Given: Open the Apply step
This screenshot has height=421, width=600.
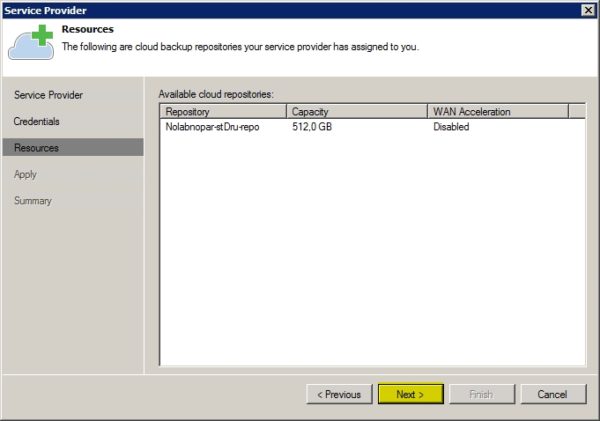Looking at the screenshot, I should click(25, 175).
